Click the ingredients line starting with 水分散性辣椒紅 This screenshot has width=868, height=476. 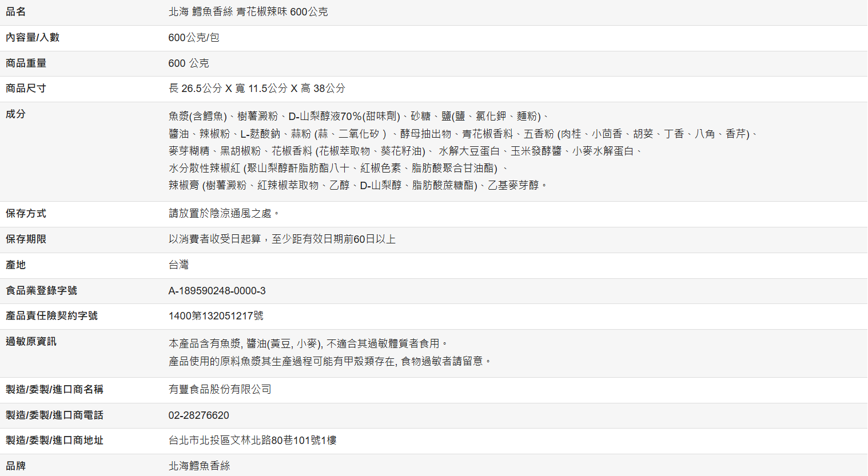point(337,168)
